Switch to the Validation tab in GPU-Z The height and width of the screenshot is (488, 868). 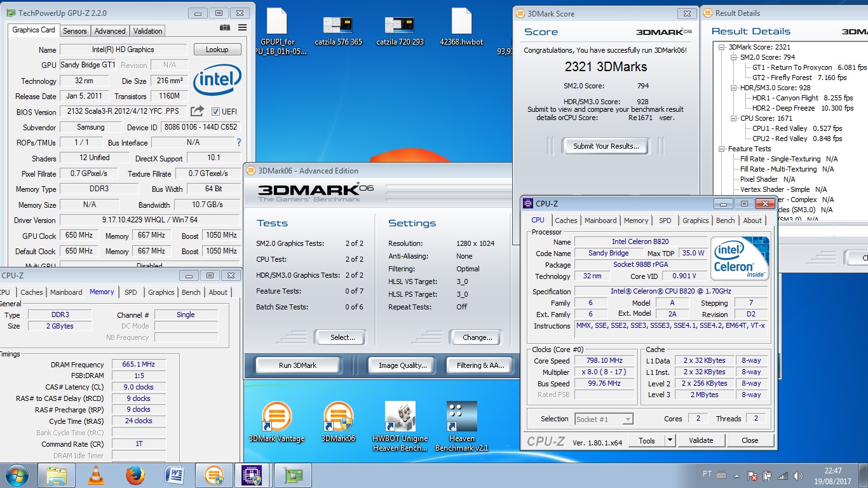coord(148,30)
